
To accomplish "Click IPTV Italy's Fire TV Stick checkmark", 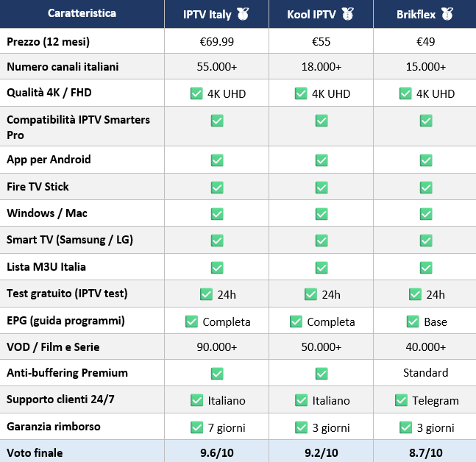I will [217, 188].
